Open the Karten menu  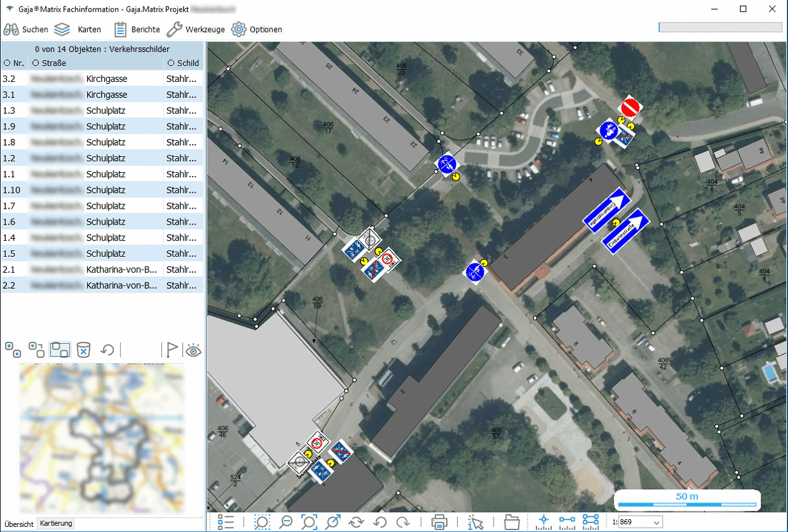[77, 29]
